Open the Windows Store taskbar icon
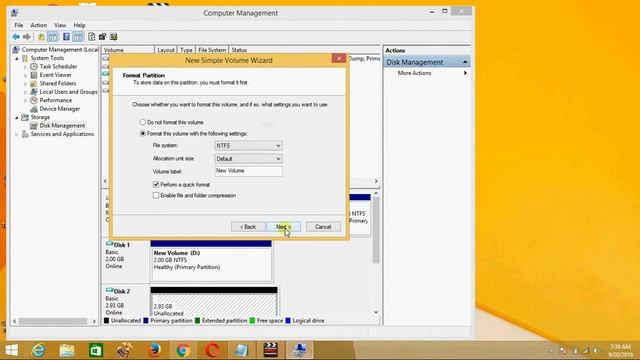This screenshot has width=640, height=360. click(96, 350)
